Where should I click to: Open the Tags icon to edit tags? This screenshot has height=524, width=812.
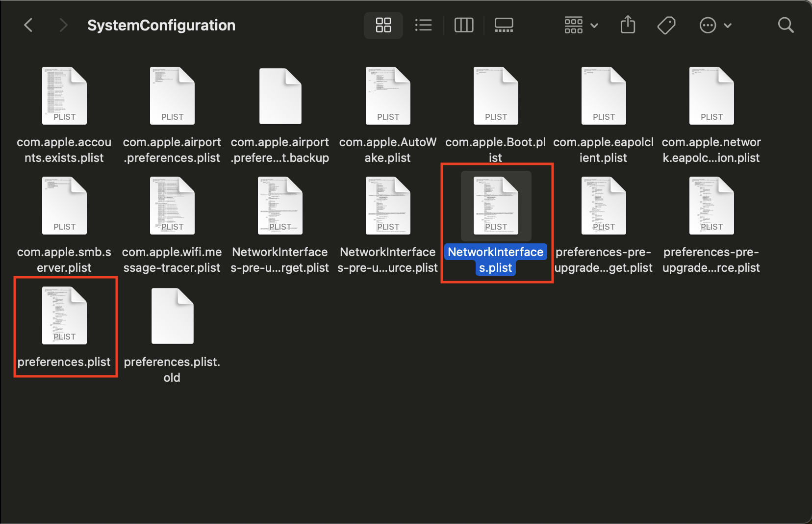[x=666, y=25]
